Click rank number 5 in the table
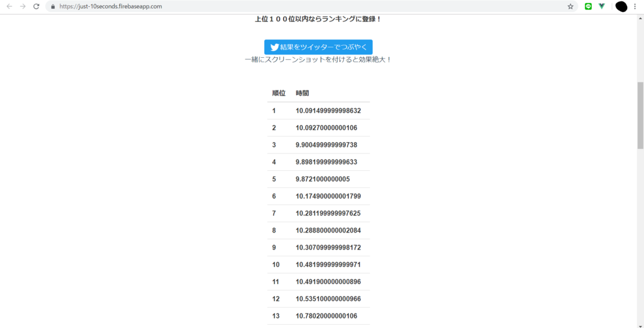Image resolution: width=644 pixels, height=328 pixels. point(274,179)
